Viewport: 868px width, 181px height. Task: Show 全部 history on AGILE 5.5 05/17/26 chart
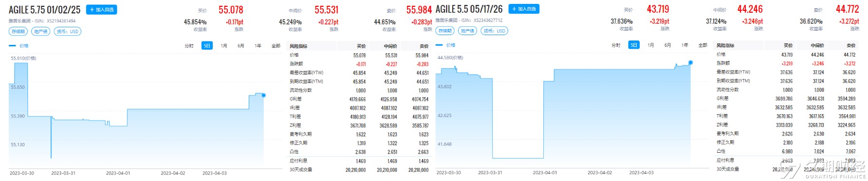click(x=703, y=45)
